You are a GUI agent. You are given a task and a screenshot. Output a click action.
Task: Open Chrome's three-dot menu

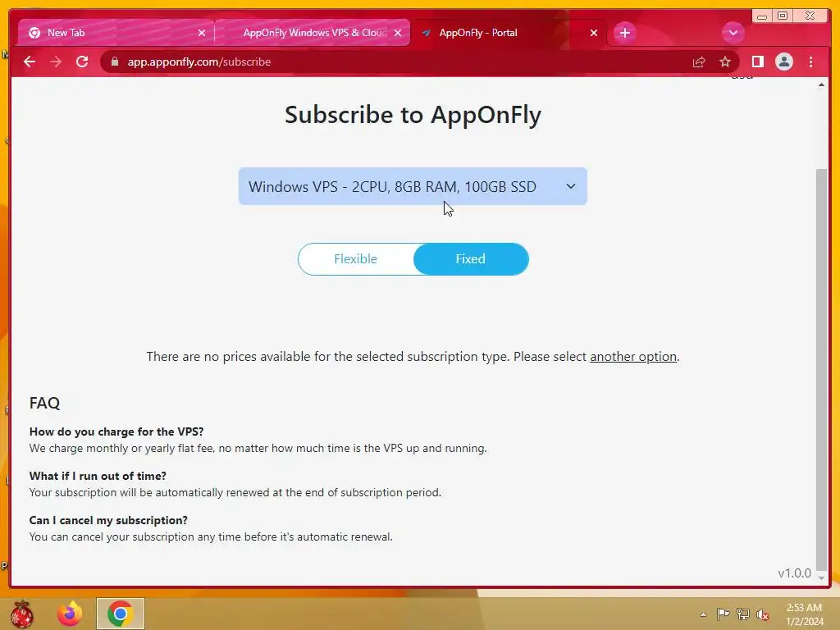tap(810, 62)
